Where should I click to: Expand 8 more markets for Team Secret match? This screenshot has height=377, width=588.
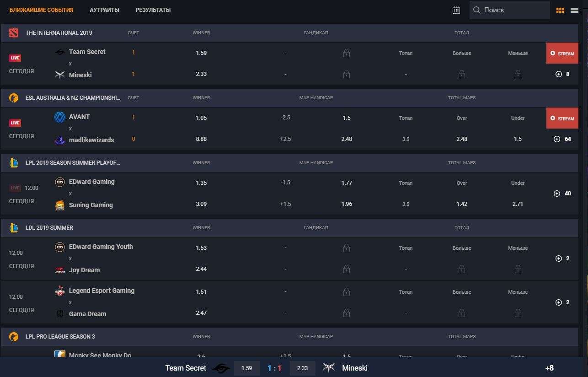tap(562, 74)
